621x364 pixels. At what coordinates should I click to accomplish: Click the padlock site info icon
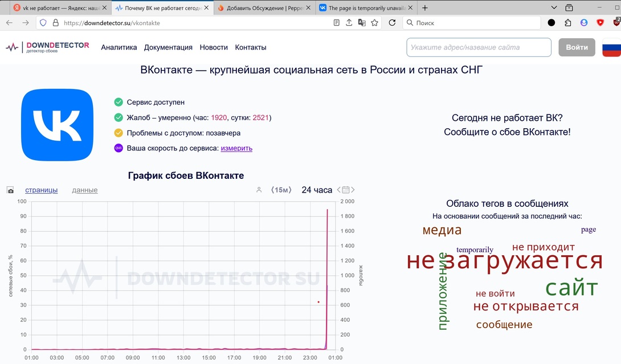click(x=56, y=23)
